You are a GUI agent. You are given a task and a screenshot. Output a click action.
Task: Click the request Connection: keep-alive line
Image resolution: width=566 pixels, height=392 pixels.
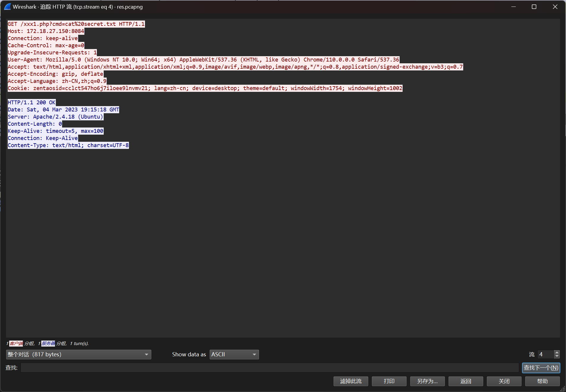[x=43, y=38]
